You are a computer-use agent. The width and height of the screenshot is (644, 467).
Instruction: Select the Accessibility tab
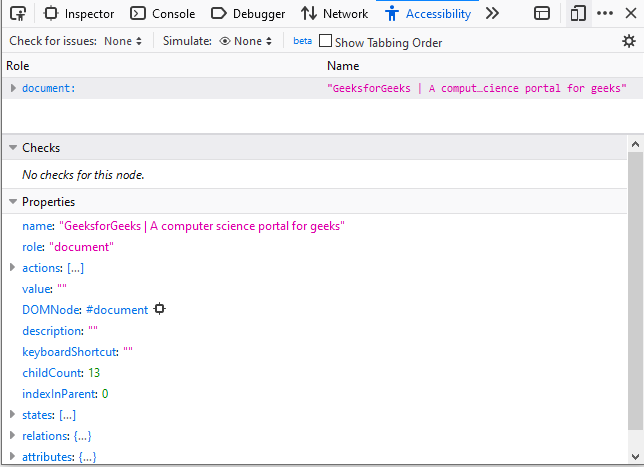(x=428, y=14)
